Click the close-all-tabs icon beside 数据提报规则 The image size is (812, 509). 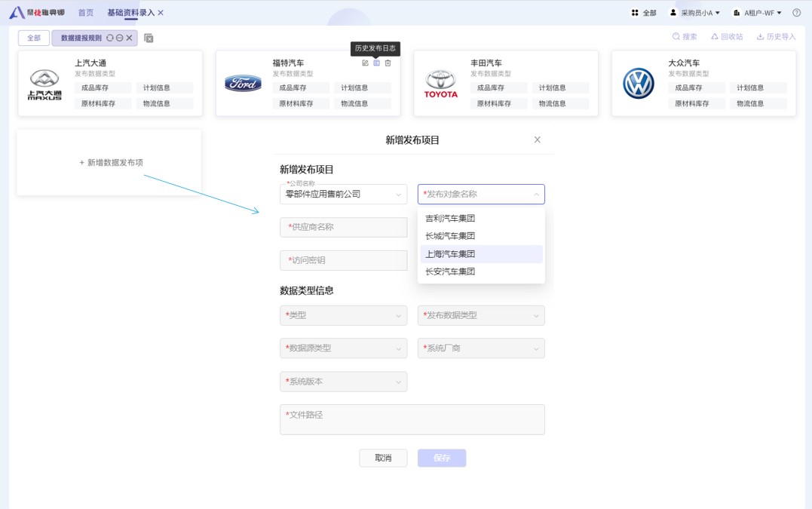pos(149,38)
